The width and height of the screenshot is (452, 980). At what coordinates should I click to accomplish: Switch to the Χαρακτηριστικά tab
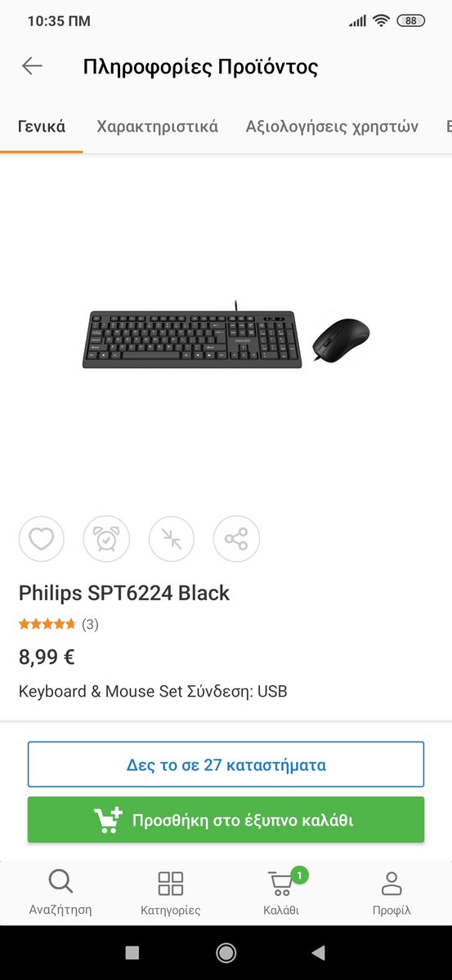click(x=157, y=127)
